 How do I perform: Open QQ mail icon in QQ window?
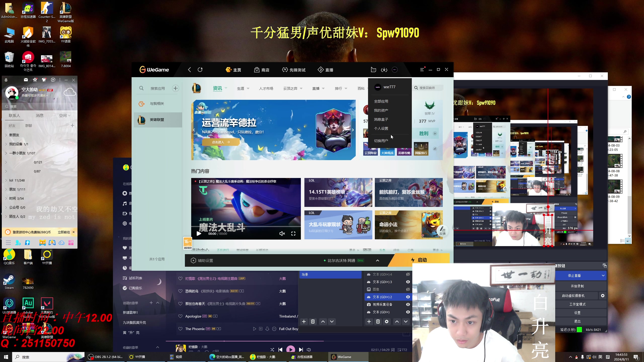[26, 80]
